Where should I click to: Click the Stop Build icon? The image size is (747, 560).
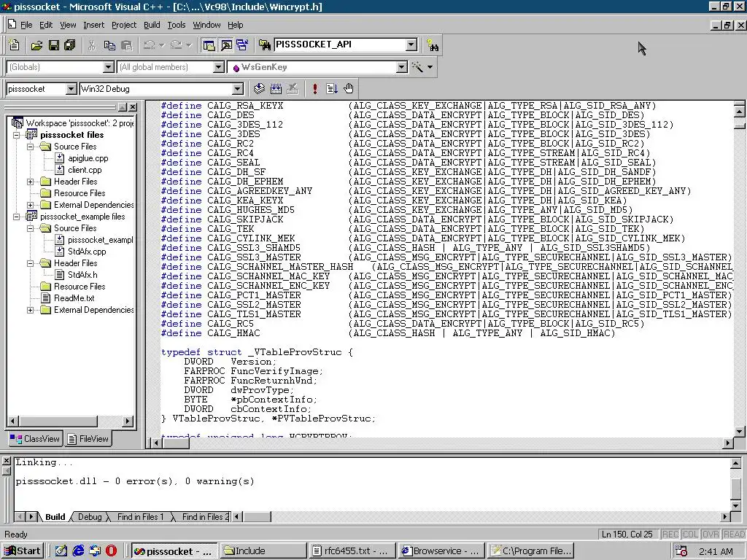(x=293, y=88)
